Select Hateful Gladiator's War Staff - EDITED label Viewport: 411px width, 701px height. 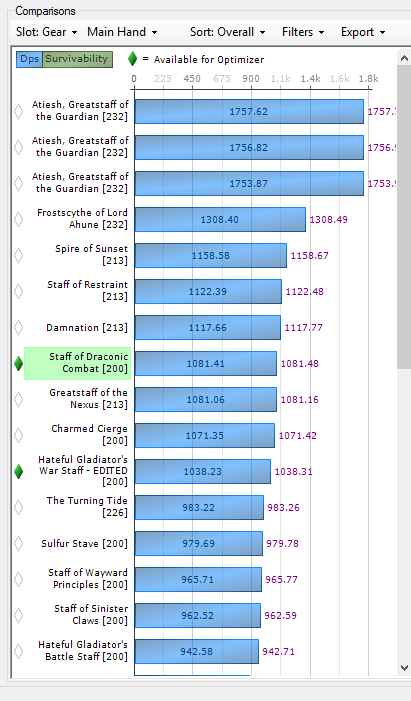click(83, 471)
